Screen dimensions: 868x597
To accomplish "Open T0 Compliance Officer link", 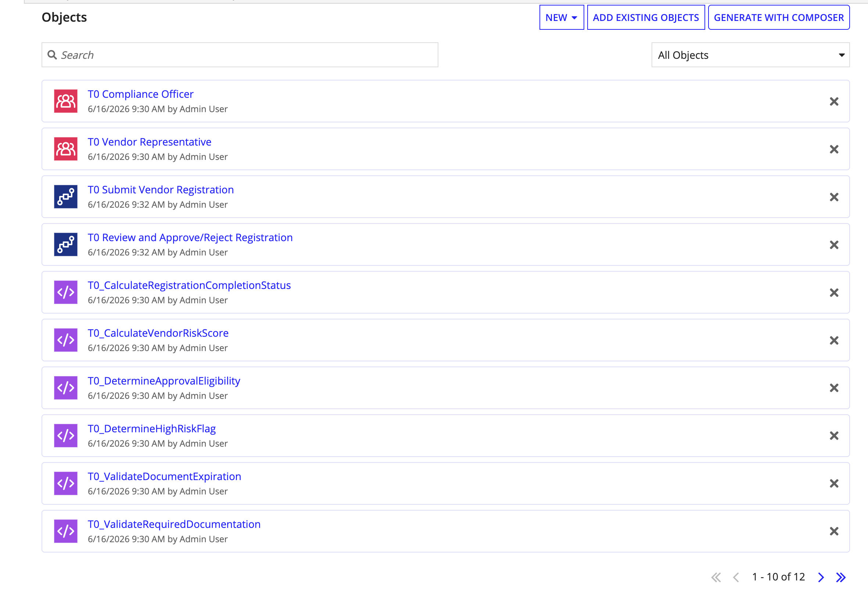I will coord(140,94).
